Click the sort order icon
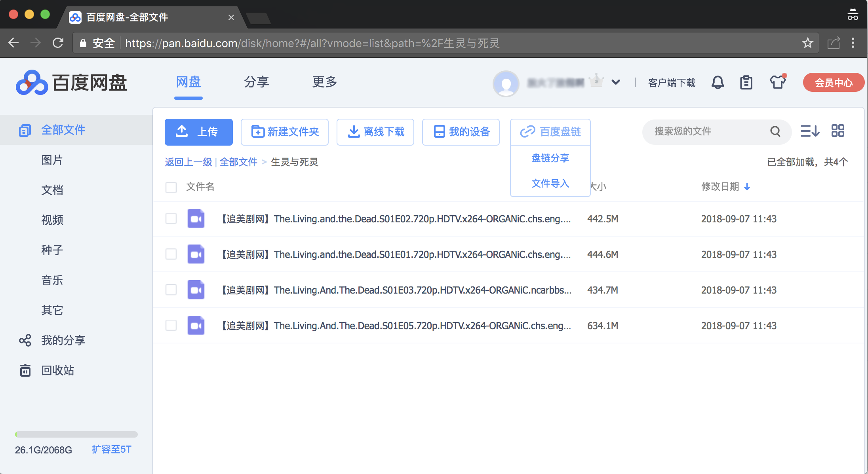This screenshot has width=868, height=474. coord(809,131)
